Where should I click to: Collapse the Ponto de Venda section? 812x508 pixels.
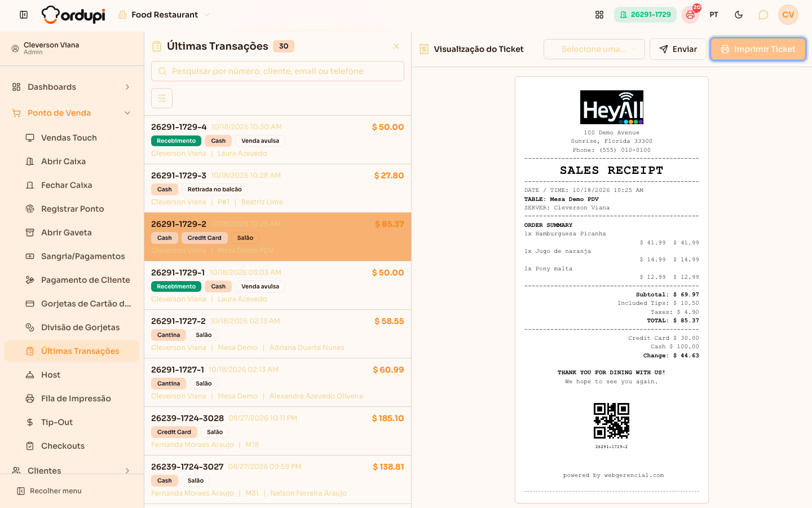click(x=72, y=113)
